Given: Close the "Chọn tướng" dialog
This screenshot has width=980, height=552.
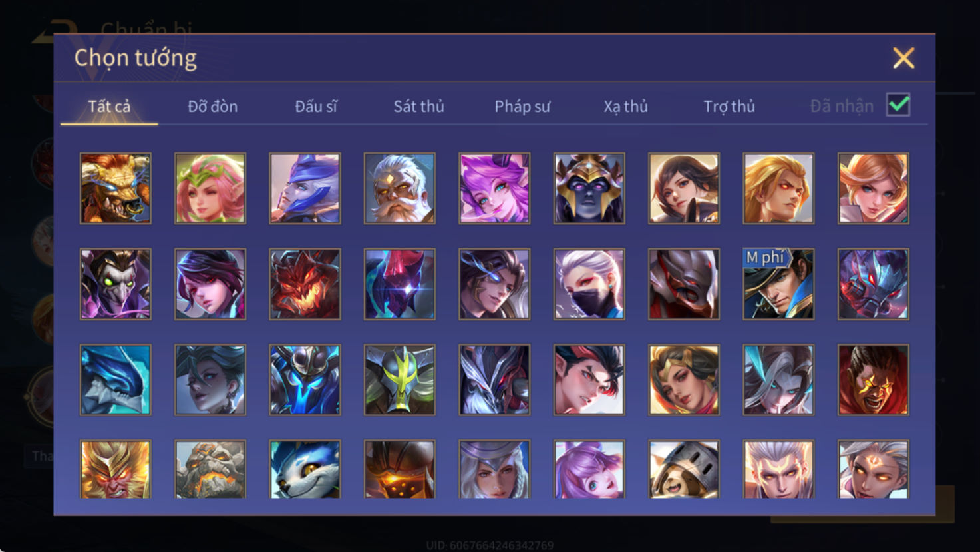Looking at the screenshot, I should [903, 58].
